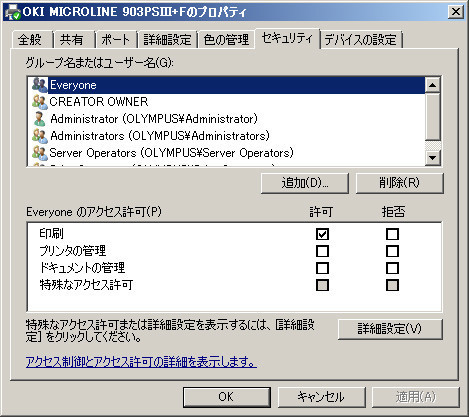Click the Administrators group icon
Screen dimensions: 469x417
pyautogui.click(x=40, y=136)
